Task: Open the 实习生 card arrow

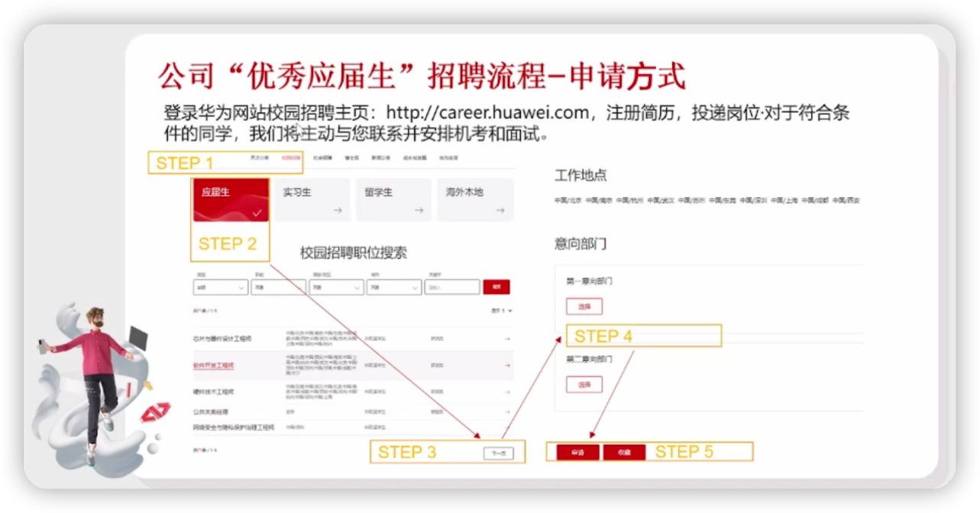Action: pos(337,210)
